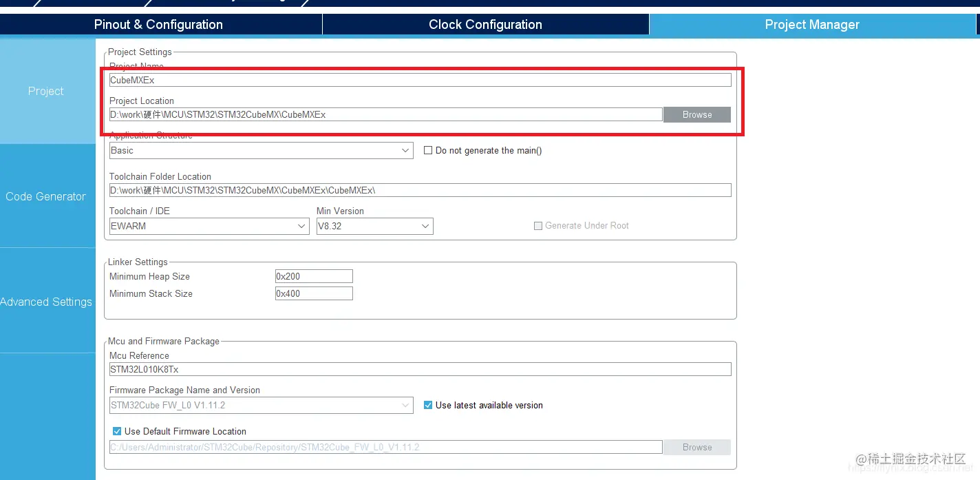Screen dimensions: 980x480
Task: Click the Project Name input field
Action: pyautogui.click(x=420, y=80)
